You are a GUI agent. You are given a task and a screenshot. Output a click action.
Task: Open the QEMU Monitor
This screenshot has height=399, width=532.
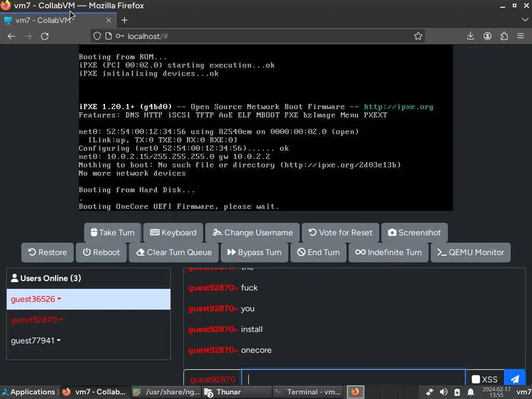click(470, 252)
